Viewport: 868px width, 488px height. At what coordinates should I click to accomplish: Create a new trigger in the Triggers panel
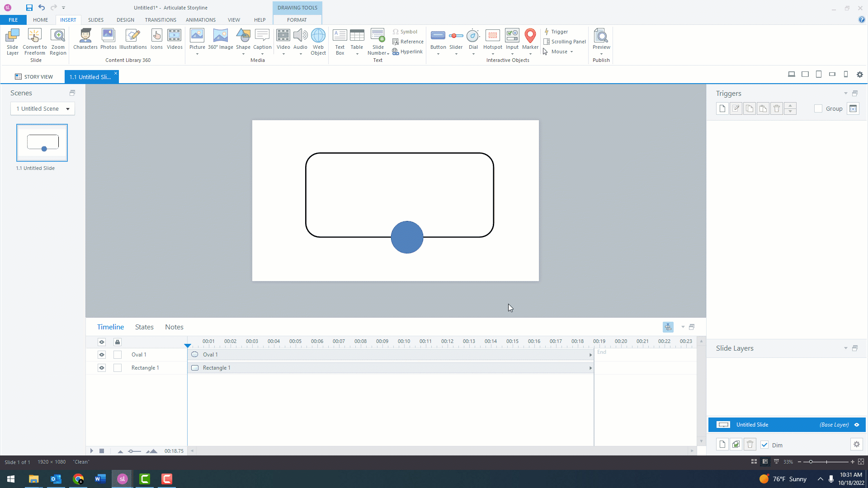722,108
